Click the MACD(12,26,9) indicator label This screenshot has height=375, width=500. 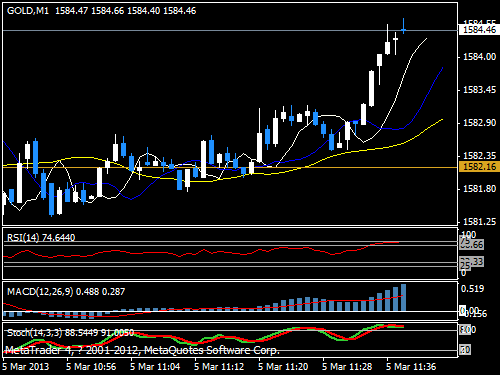[66, 292]
